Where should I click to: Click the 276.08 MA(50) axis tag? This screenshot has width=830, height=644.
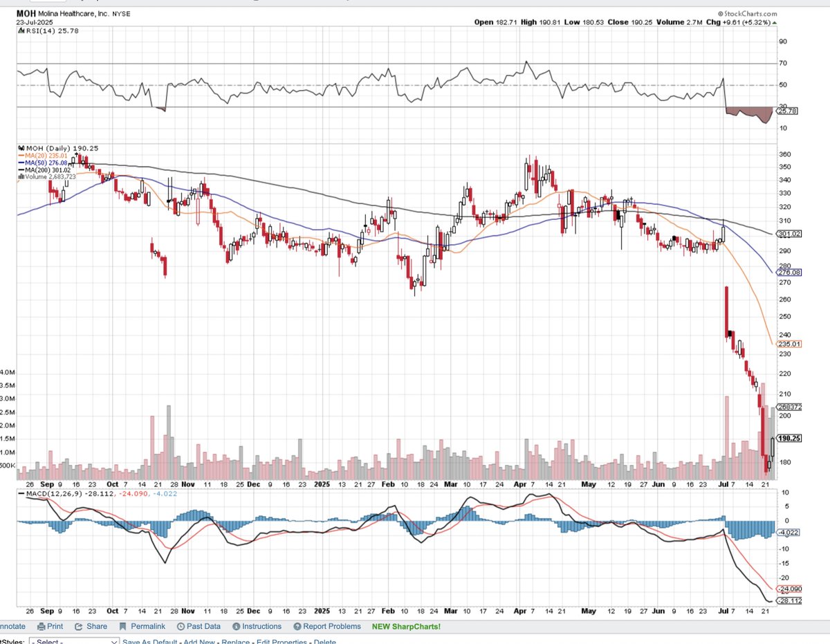point(790,273)
